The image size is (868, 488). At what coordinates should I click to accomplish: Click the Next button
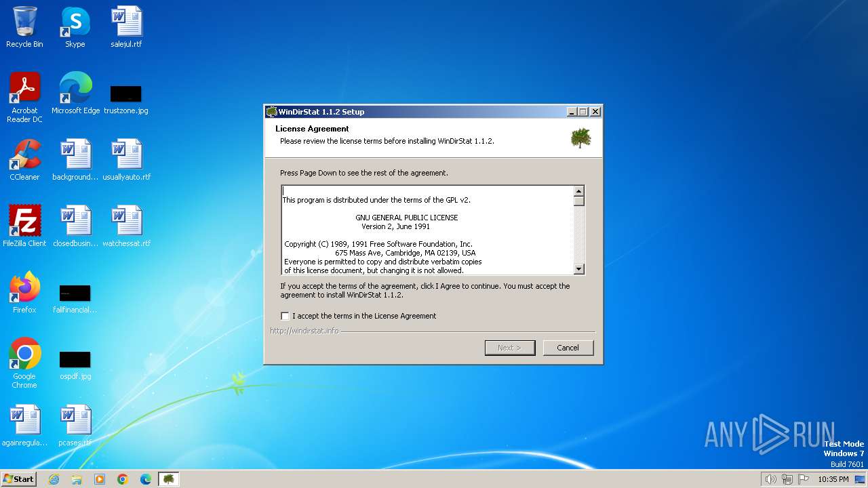pos(510,348)
